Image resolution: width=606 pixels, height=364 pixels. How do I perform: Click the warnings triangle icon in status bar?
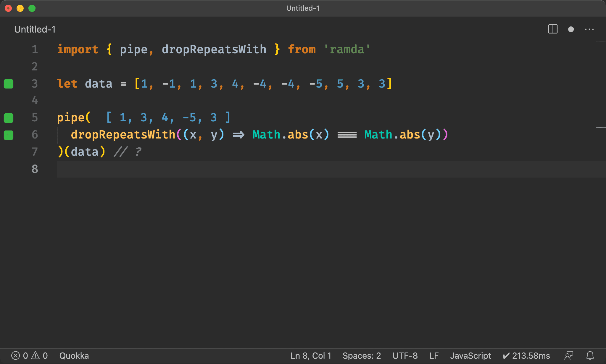[x=36, y=355]
